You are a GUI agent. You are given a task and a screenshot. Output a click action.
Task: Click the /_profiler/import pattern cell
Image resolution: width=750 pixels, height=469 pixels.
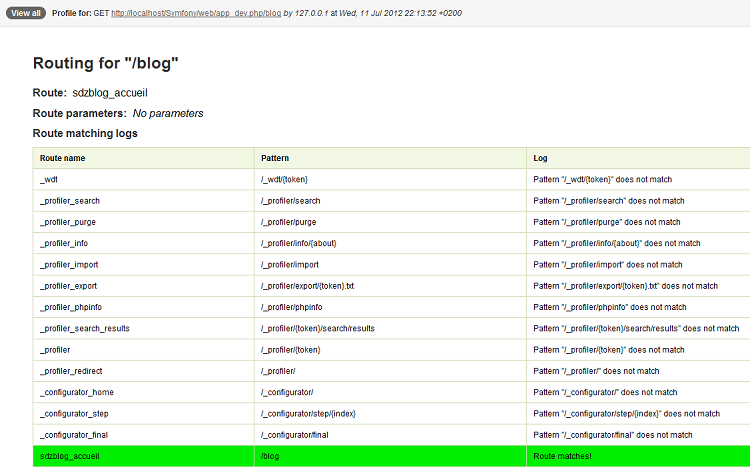pyautogui.click(x=291, y=264)
